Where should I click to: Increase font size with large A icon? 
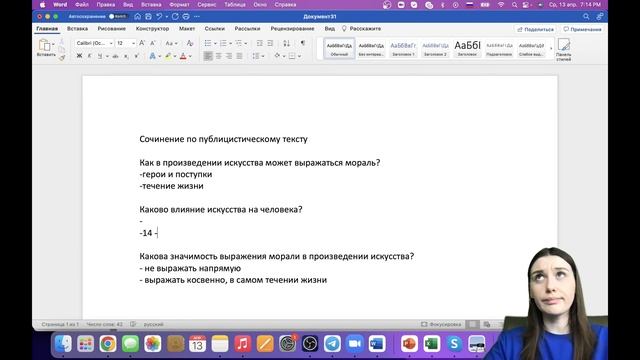142,43
